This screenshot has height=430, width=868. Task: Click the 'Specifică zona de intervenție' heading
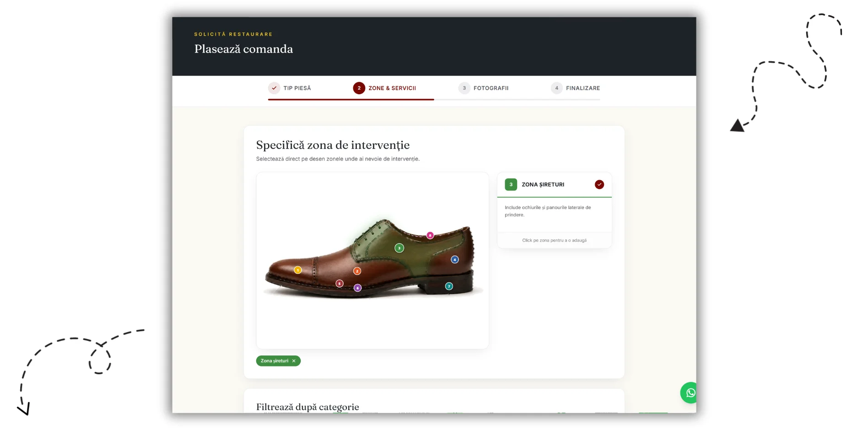pyautogui.click(x=333, y=145)
